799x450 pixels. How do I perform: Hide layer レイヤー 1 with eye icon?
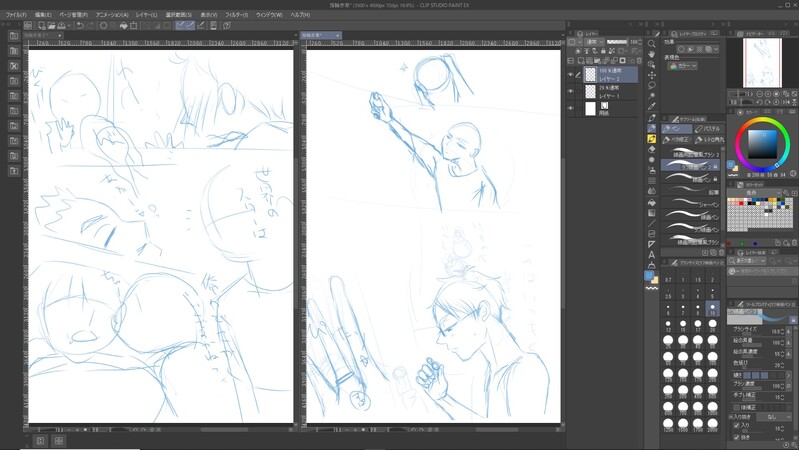pyautogui.click(x=571, y=92)
